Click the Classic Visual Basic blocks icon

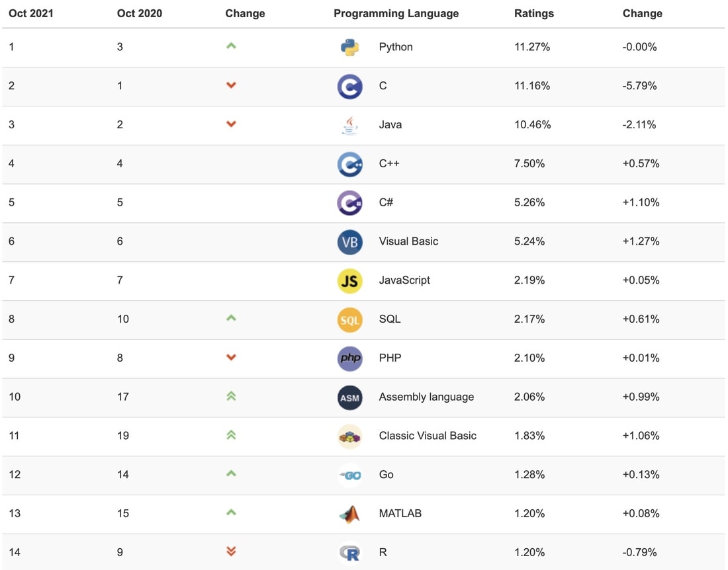click(349, 436)
